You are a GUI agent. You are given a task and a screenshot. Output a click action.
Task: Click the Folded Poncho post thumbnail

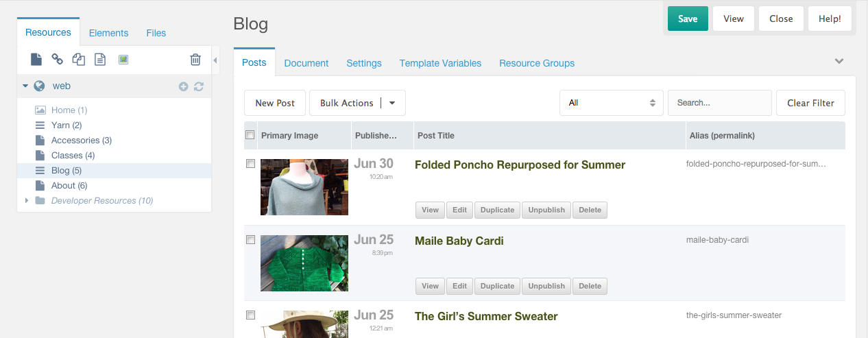click(x=304, y=187)
